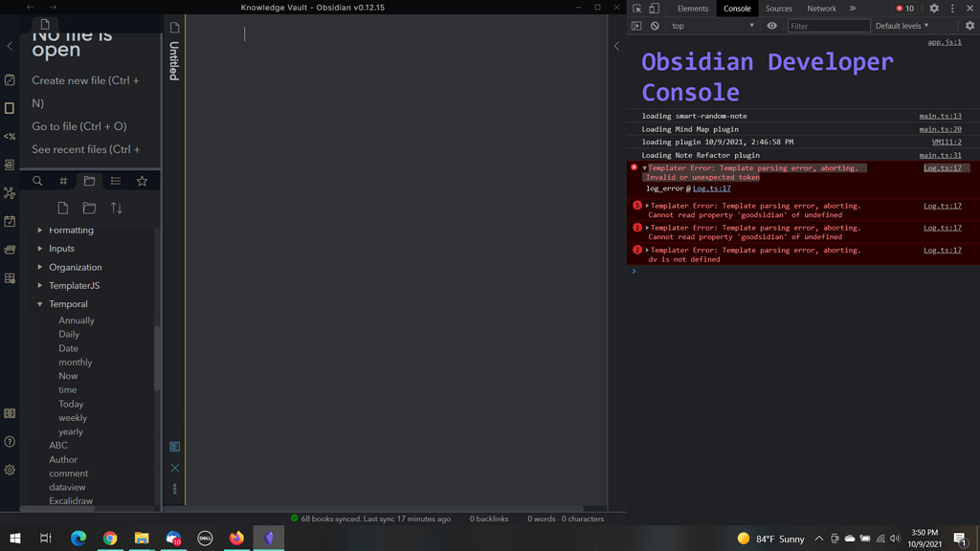Create a new note with the new-file icon
Viewport: 980px width, 551px height.
click(x=62, y=207)
